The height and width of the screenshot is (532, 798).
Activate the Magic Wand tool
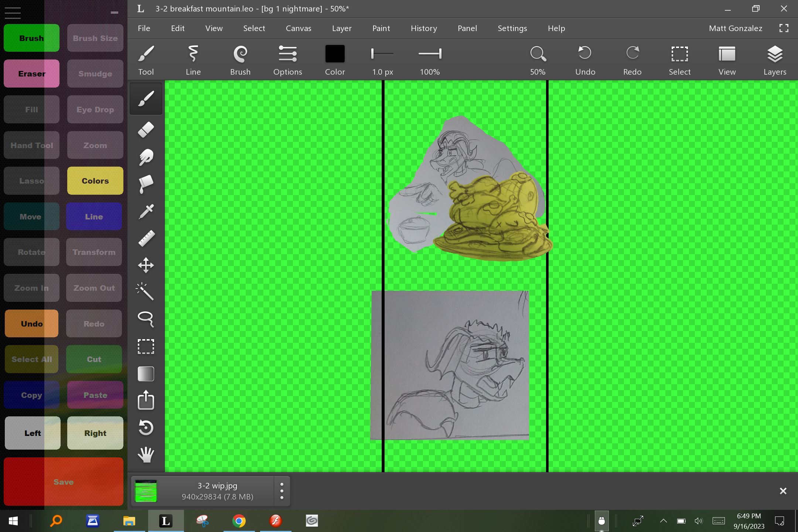click(x=146, y=292)
